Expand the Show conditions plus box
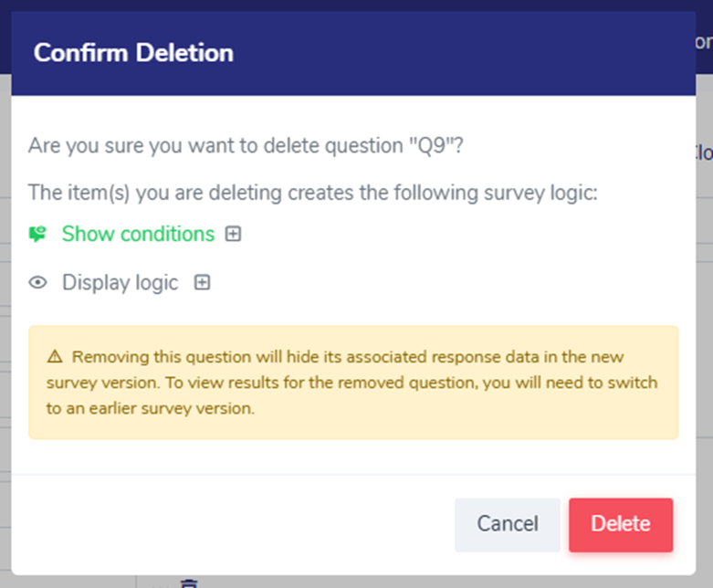Image resolution: width=713 pixels, height=588 pixels. coord(234,235)
